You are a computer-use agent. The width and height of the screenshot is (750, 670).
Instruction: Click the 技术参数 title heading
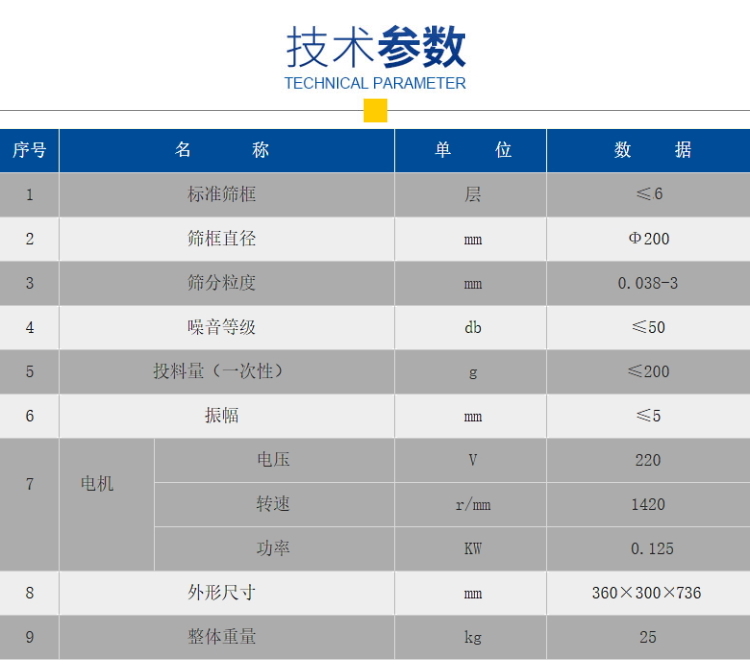[x=375, y=47]
